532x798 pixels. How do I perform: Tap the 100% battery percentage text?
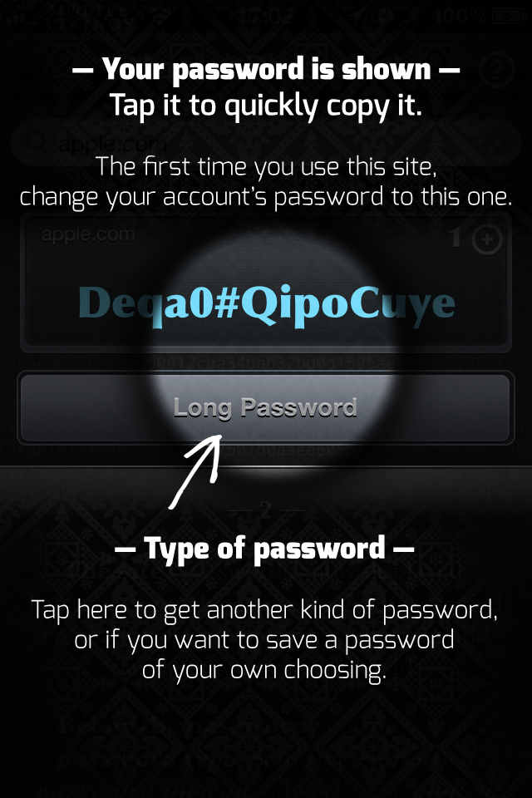pos(459,17)
